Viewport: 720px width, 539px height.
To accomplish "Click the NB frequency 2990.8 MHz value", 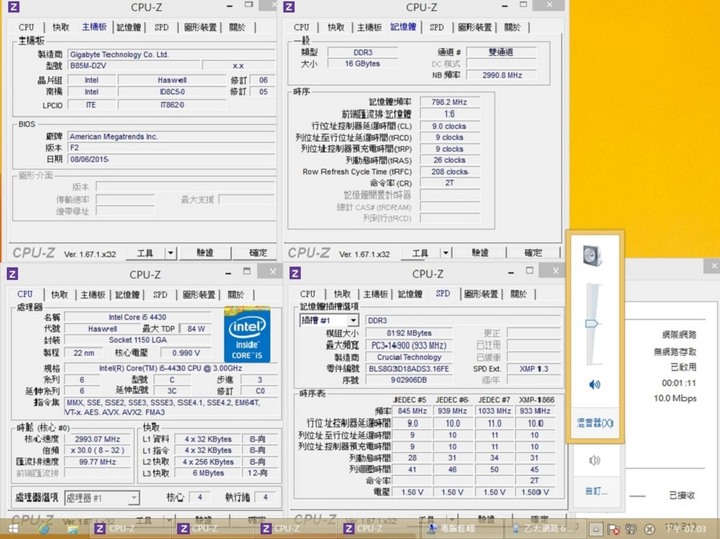I will pos(502,75).
